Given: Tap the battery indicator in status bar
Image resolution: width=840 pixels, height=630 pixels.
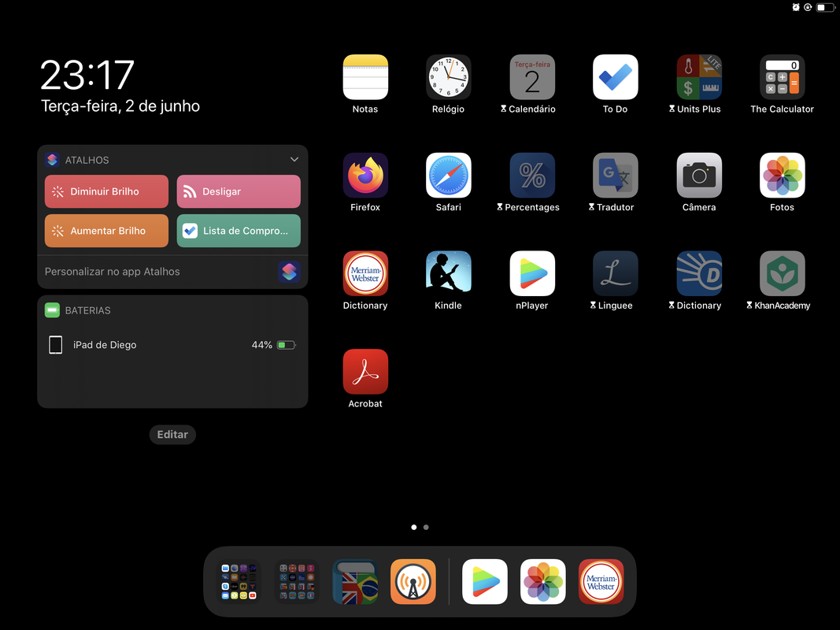Looking at the screenshot, I should (x=825, y=8).
